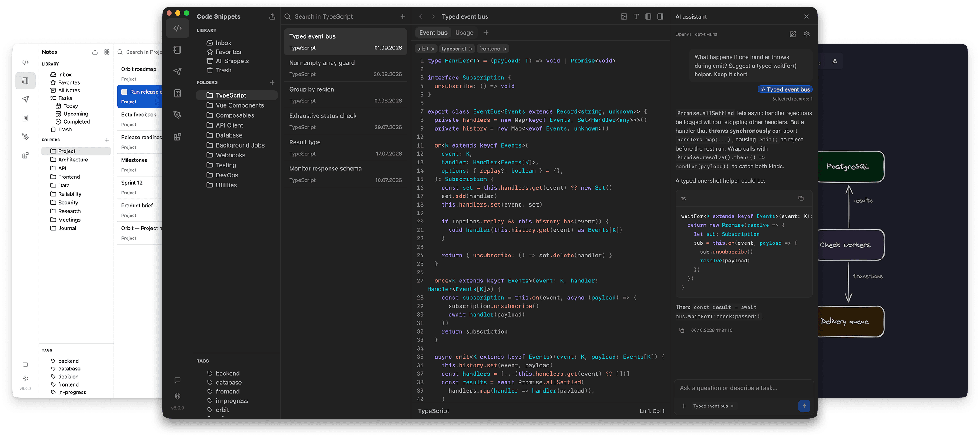
Task: Add a new fragment tab with the plus
Action: [486, 33]
